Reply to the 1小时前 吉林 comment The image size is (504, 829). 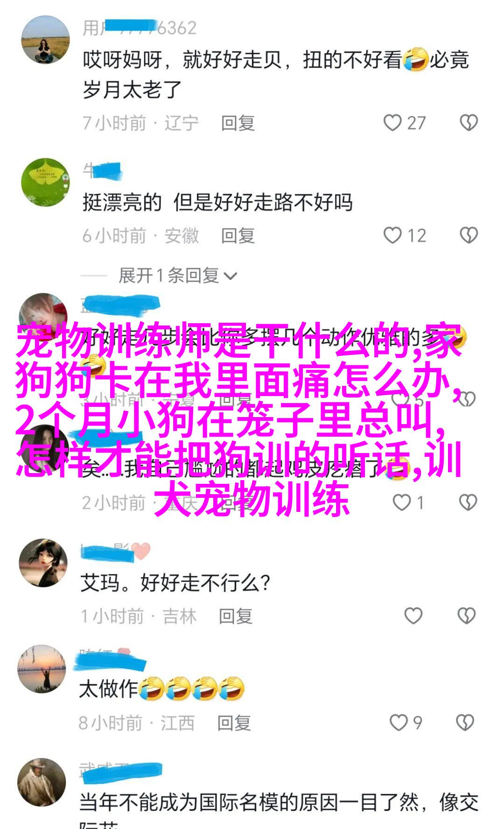[236, 616]
